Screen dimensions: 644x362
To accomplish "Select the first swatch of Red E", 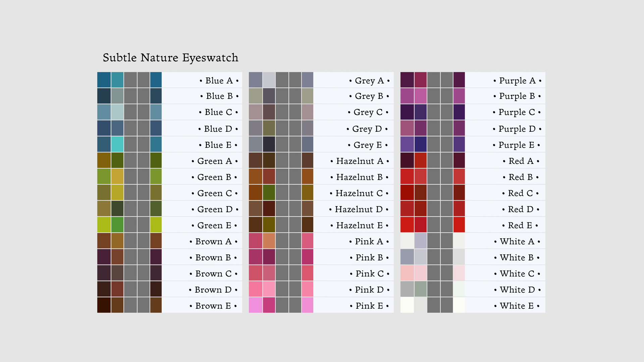I will point(407,225).
